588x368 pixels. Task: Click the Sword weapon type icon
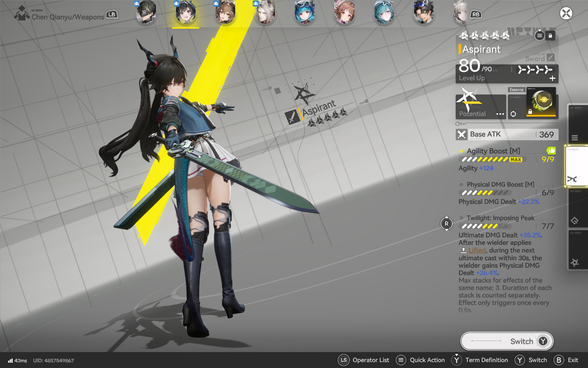coord(550,58)
